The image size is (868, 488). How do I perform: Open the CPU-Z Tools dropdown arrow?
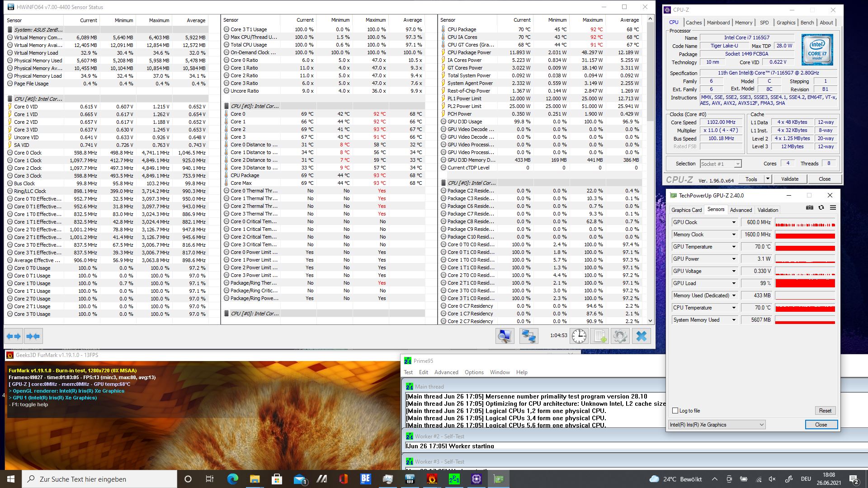pos(767,179)
